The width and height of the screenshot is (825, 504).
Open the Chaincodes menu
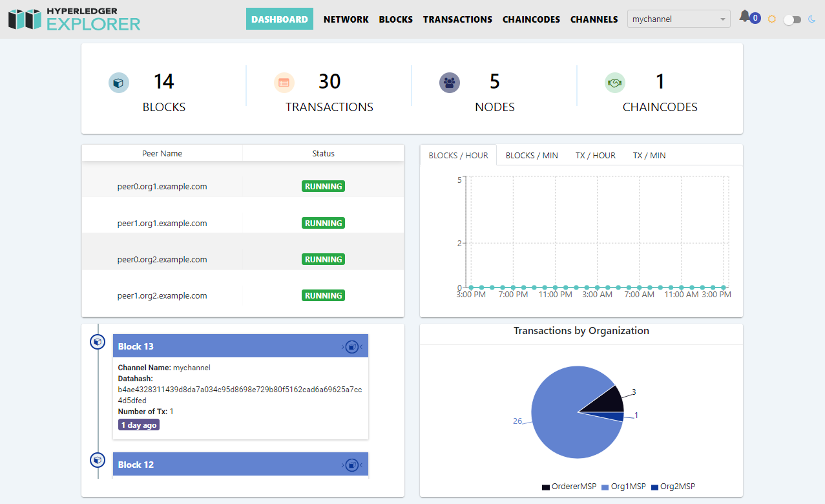[x=531, y=19]
